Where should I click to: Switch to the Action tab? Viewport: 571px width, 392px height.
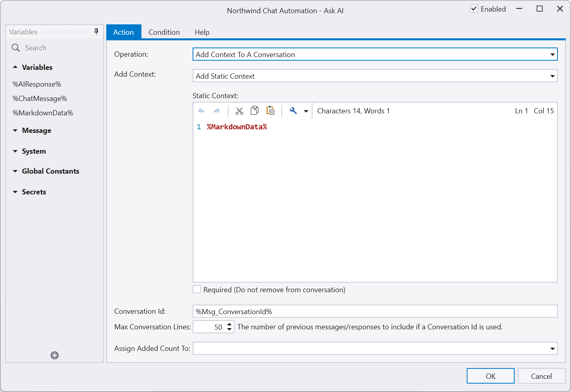click(123, 32)
